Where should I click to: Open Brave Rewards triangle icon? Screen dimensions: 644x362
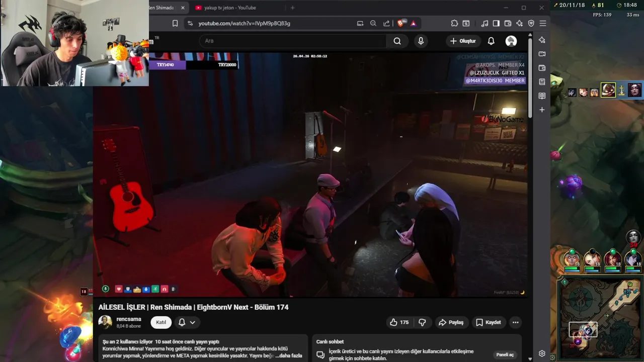(413, 23)
